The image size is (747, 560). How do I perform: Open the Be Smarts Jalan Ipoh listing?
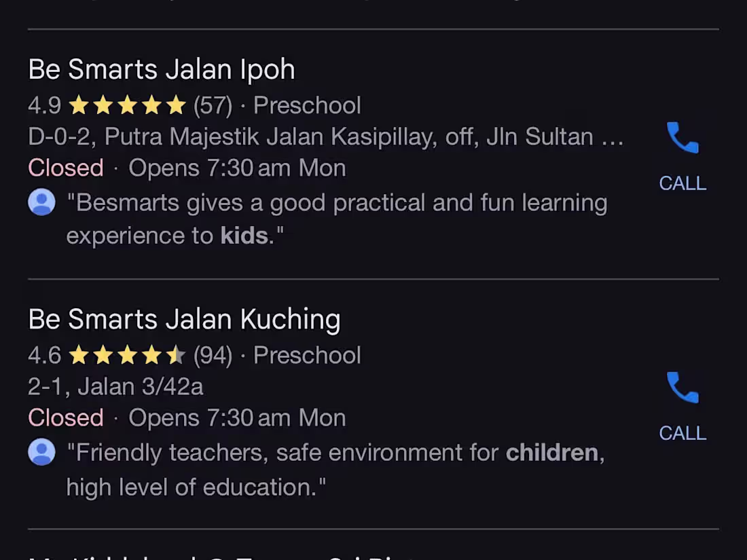pos(161,69)
